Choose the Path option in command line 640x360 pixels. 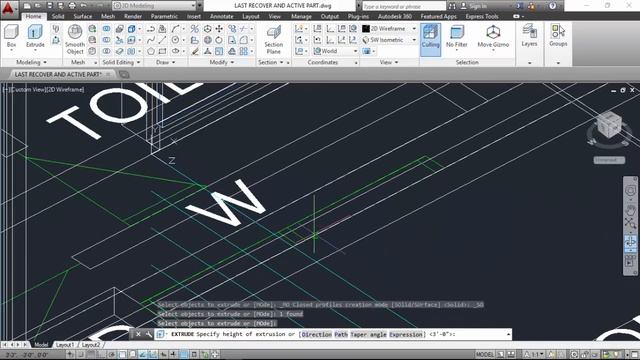point(341,334)
